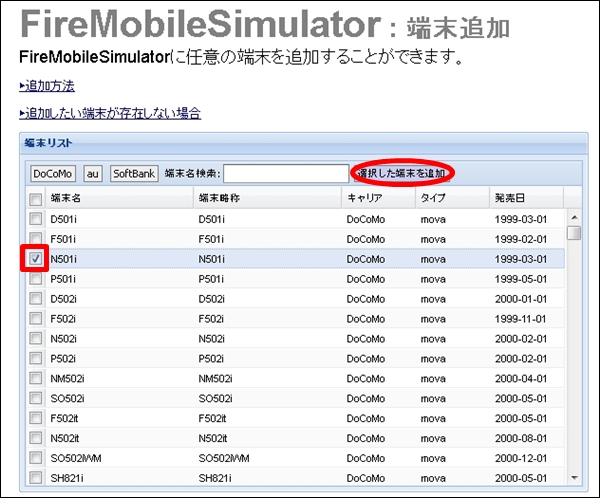Check the D502i row checkbox

(36, 299)
